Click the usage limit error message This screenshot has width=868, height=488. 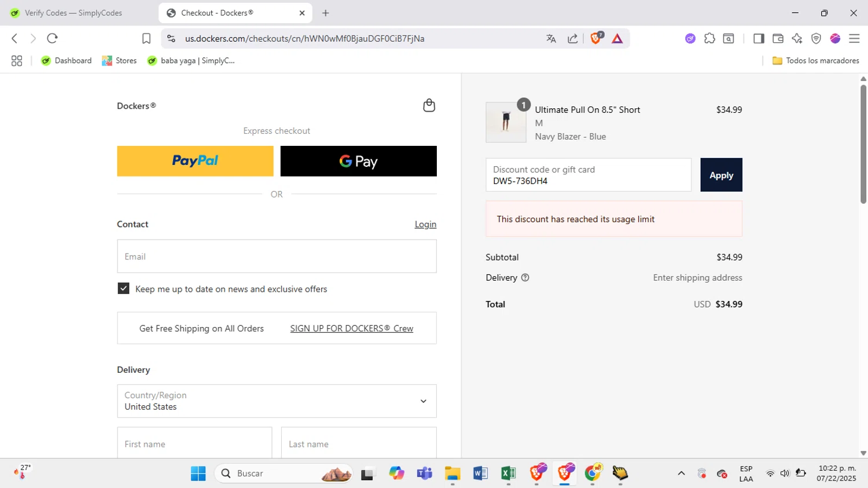pyautogui.click(x=614, y=219)
